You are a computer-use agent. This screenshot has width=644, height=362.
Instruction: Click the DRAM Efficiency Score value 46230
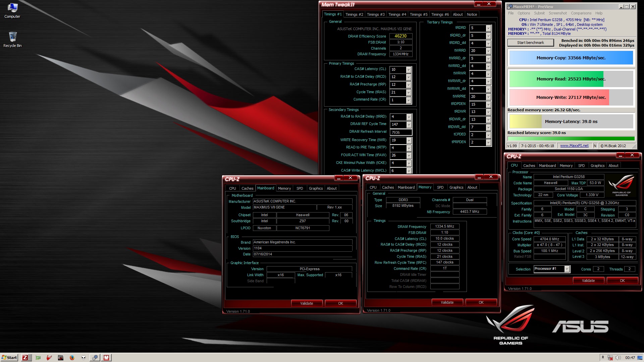point(400,36)
